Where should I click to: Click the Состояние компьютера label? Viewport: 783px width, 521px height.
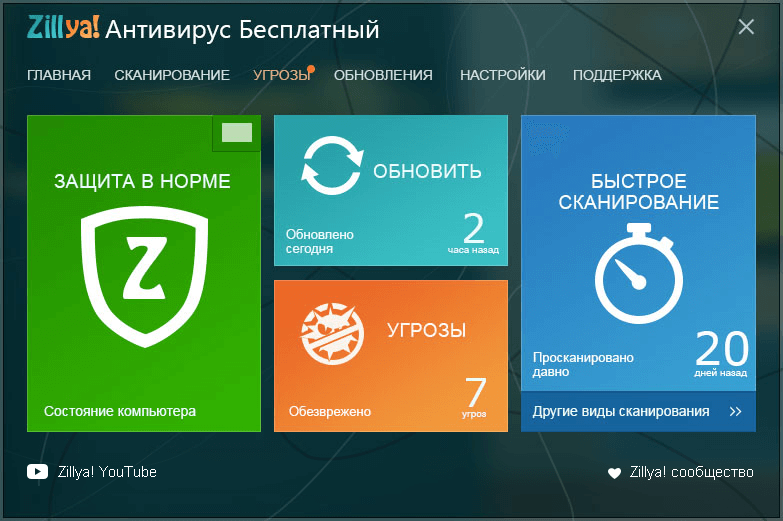coord(120,412)
